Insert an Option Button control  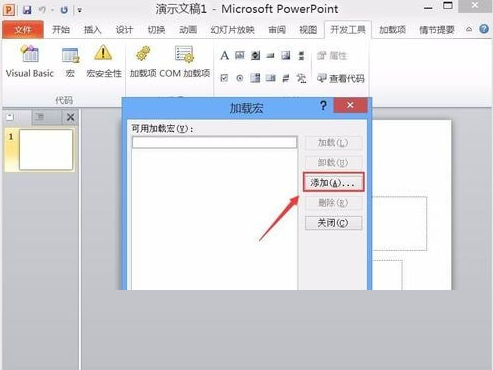click(x=240, y=78)
